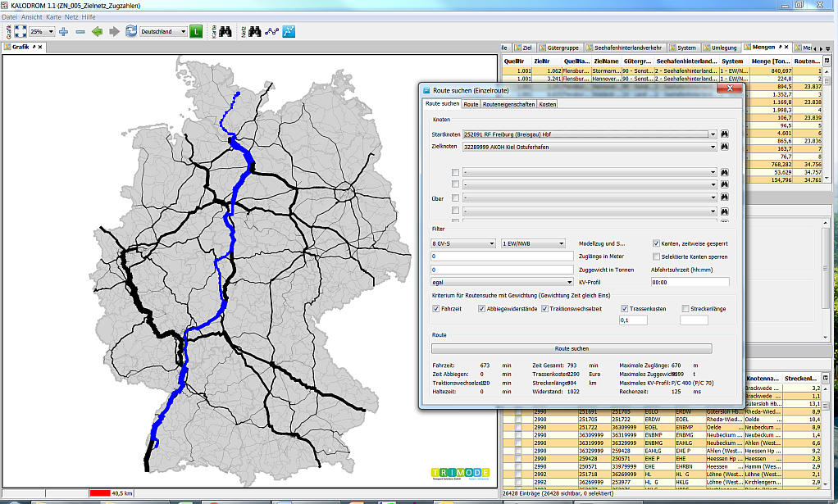Click the green L legend button
Screen dimensions: 838x504
click(x=196, y=31)
